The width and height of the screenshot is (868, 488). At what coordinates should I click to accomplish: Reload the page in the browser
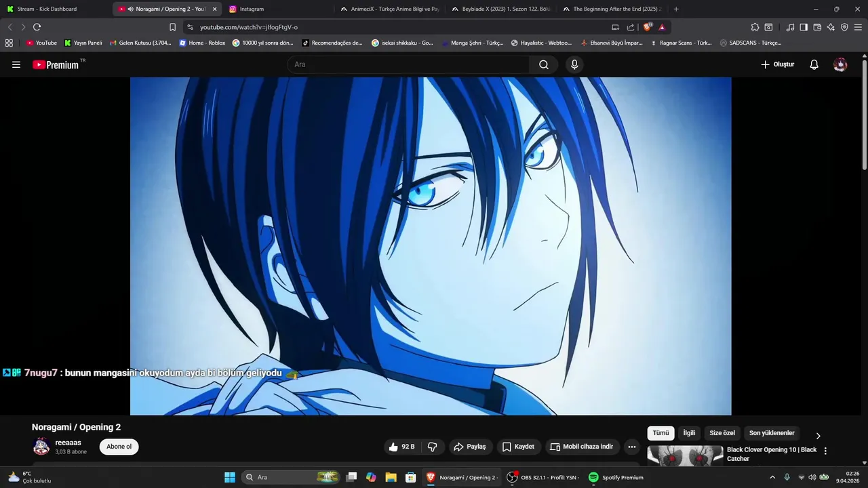[x=37, y=27]
